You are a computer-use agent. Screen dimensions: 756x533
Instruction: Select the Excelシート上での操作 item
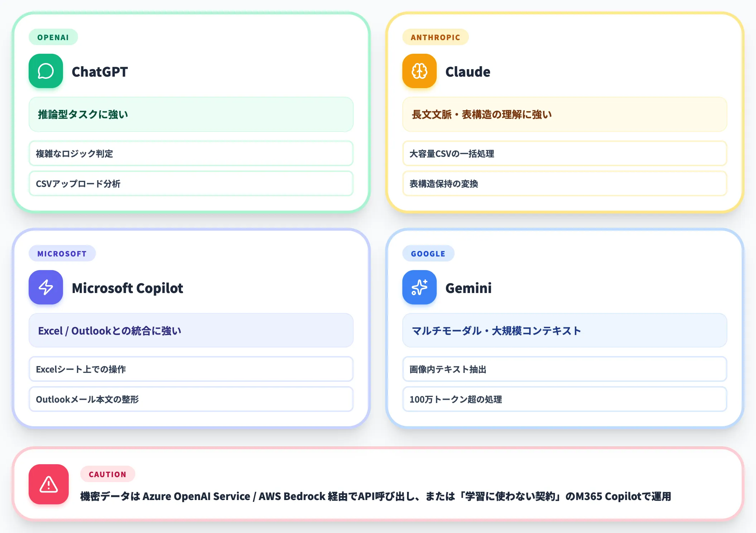coord(191,369)
